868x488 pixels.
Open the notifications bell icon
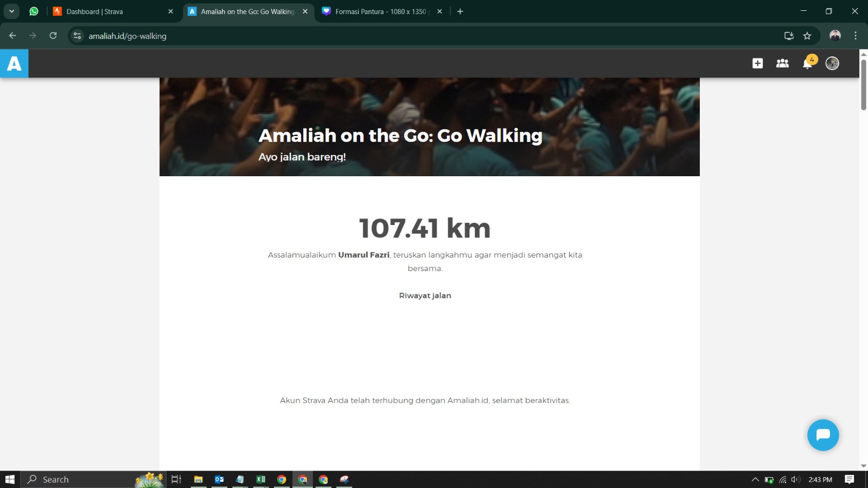point(807,63)
